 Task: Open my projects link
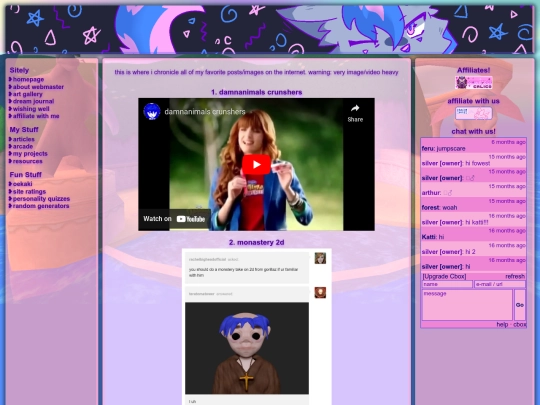(30, 154)
